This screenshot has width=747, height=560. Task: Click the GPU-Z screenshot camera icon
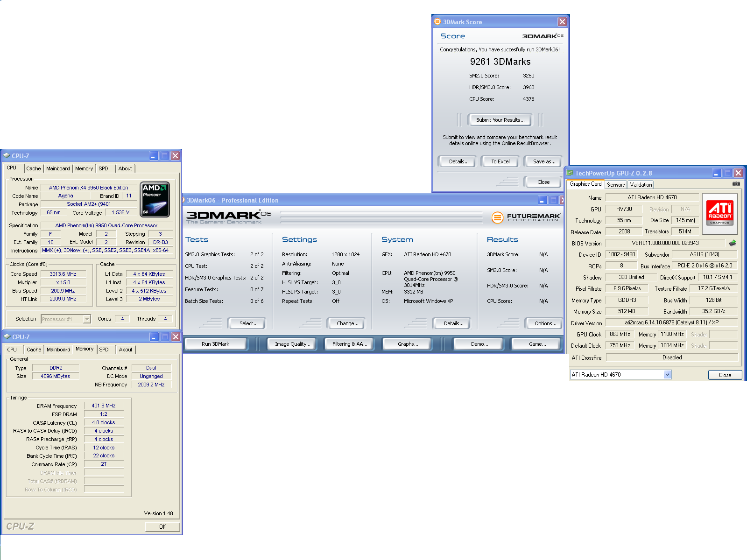(736, 184)
